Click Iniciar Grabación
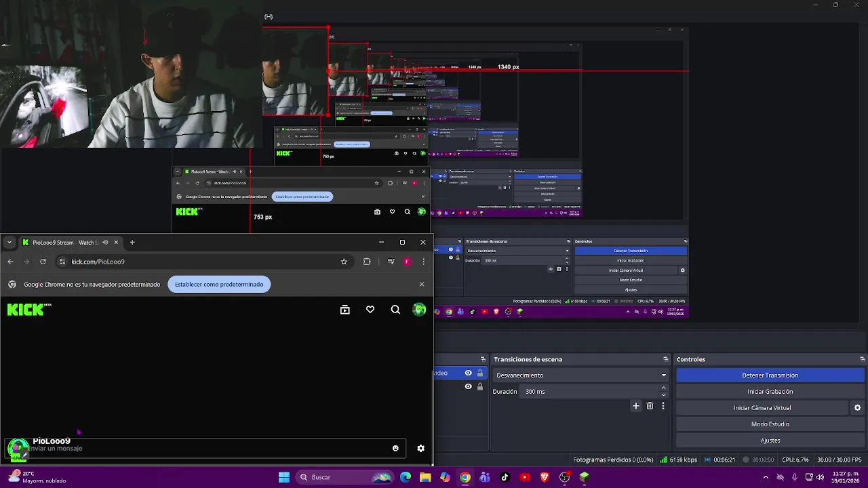Image resolution: width=868 pixels, height=488 pixels. coord(770,392)
